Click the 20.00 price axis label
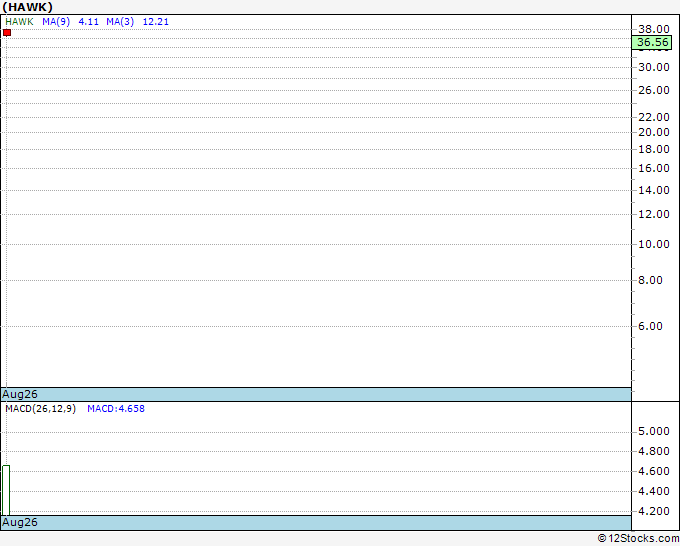Image resolution: width=680 pixels, height=546 pixels. pos(654,132)
